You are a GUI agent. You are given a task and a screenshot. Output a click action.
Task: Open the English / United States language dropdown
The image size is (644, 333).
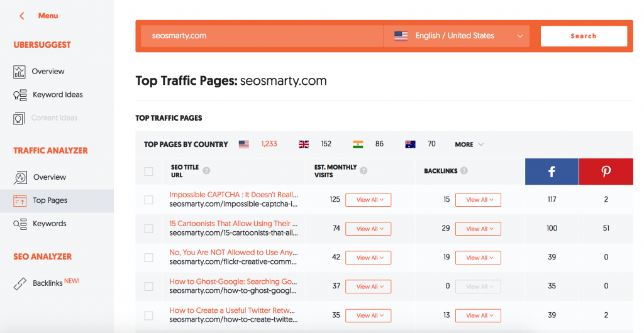tap(457, 36)
